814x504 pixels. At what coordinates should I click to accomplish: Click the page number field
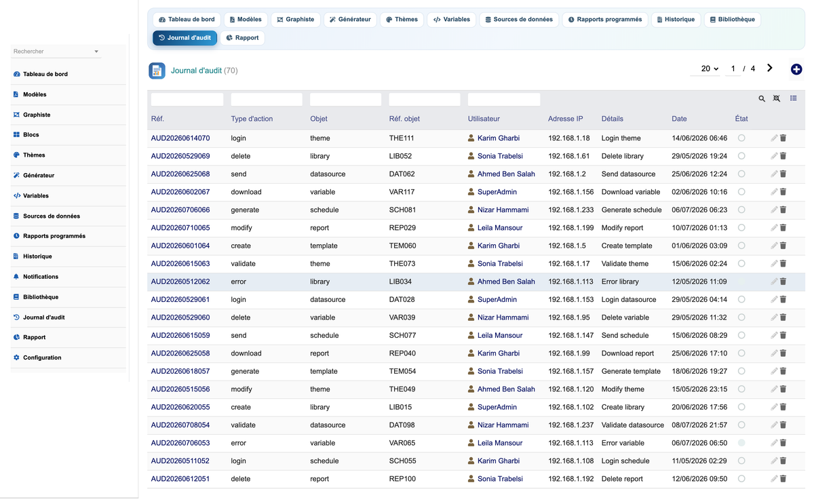pos(733,69)
